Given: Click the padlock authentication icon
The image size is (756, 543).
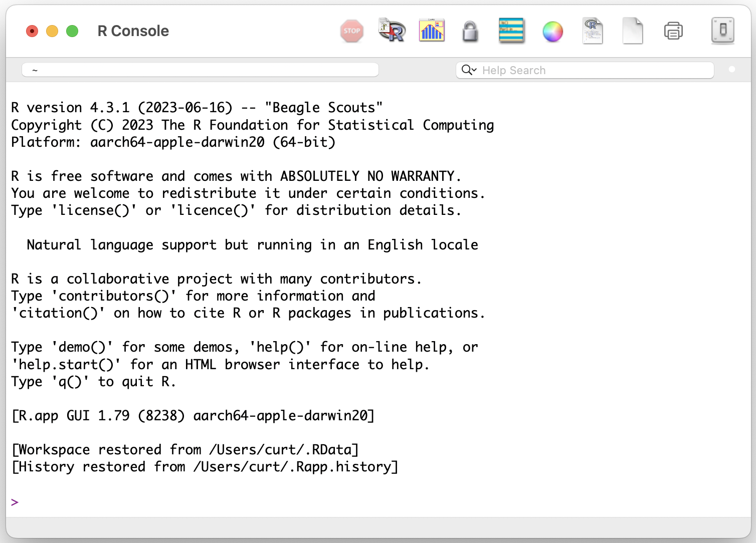Looking at the screenshot, I should pos(470,32).
